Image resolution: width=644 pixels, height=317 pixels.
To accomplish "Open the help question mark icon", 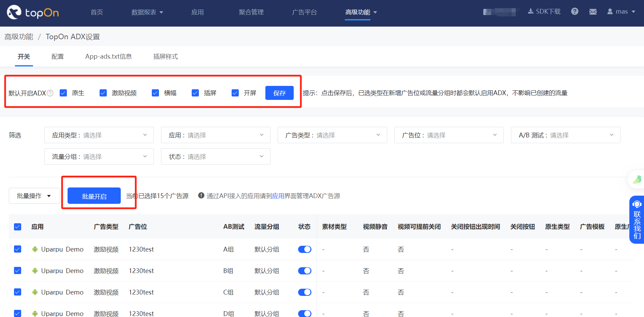I will (x=575, y=11).
